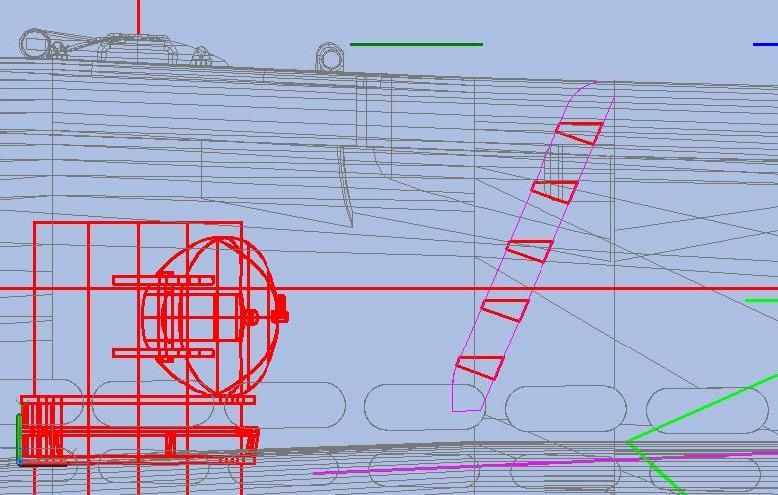Select the blue line segment at top-right edge
The image size is (778, 495).
pyautogui.click(x=765, y=44)
